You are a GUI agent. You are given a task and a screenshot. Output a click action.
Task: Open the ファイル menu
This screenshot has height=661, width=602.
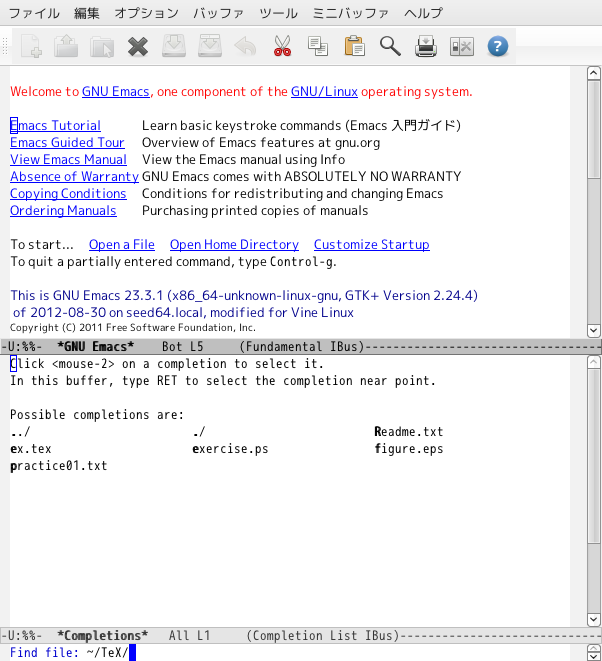[x=34, y=13]
